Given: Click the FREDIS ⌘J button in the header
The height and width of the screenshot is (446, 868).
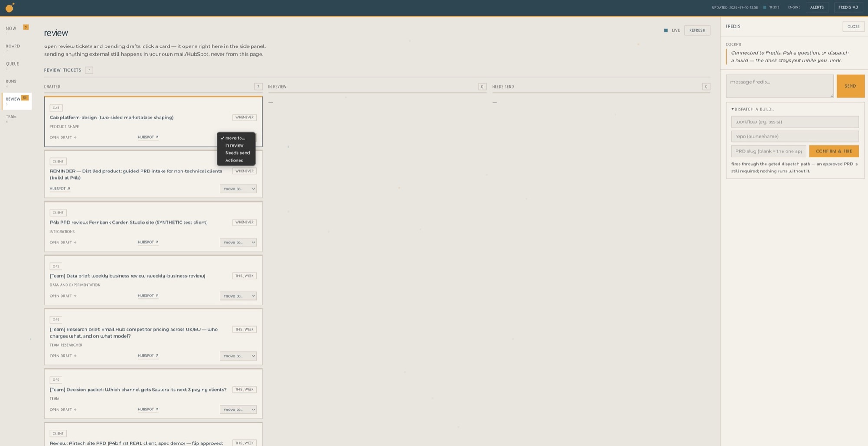Looking at the screenshot, I should pos(848,7).
